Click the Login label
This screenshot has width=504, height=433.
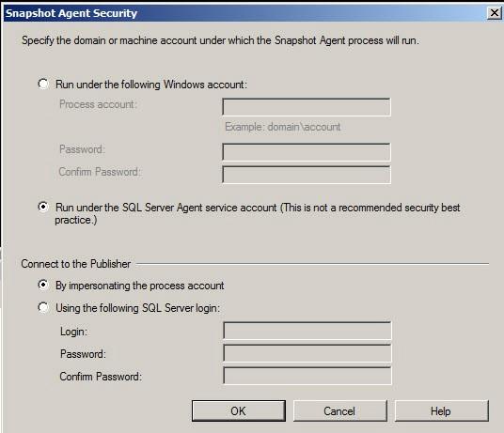[x=73, y=332]
